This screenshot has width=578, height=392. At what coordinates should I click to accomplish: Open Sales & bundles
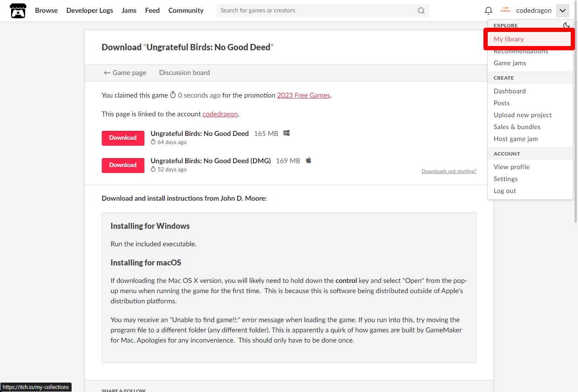pos(517,127)
